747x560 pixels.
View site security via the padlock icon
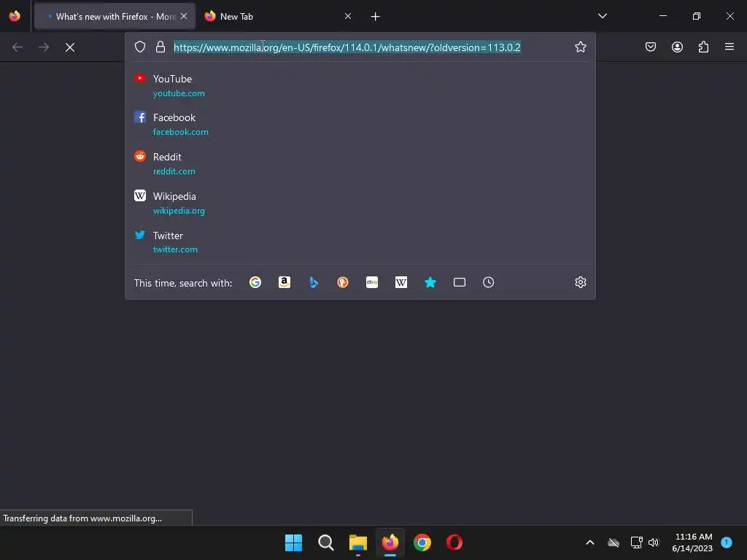[160, 47]
